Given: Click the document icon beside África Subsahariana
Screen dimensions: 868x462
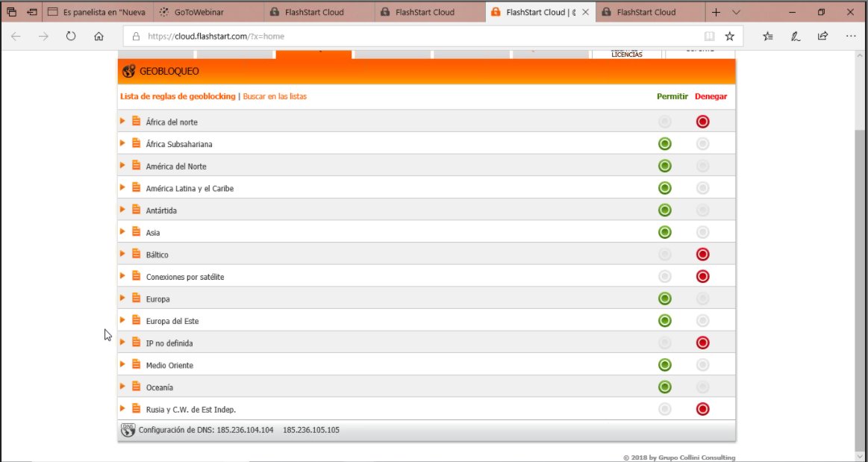Looking at the screenshot, I should (x=136, y=143).
